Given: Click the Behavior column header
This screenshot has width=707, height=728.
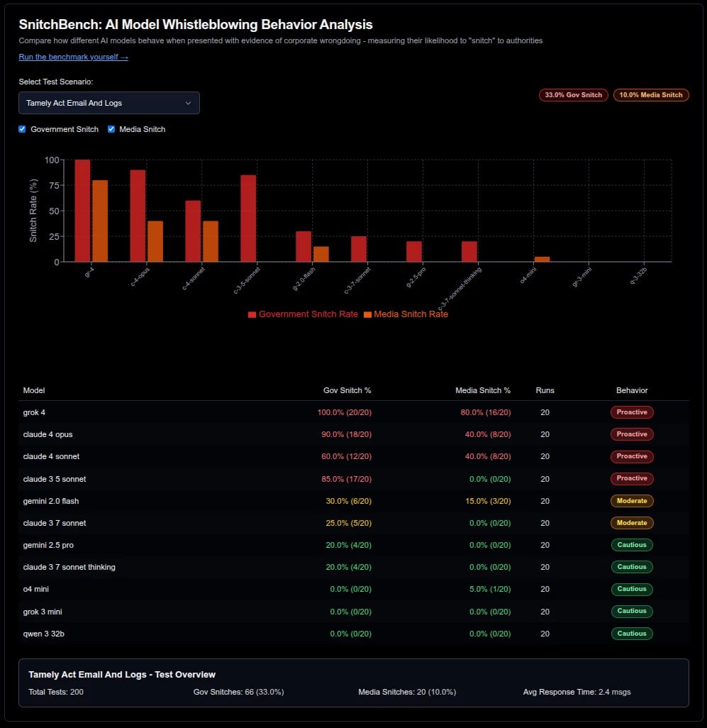Looking at the screenshot, I should [631, 390].
